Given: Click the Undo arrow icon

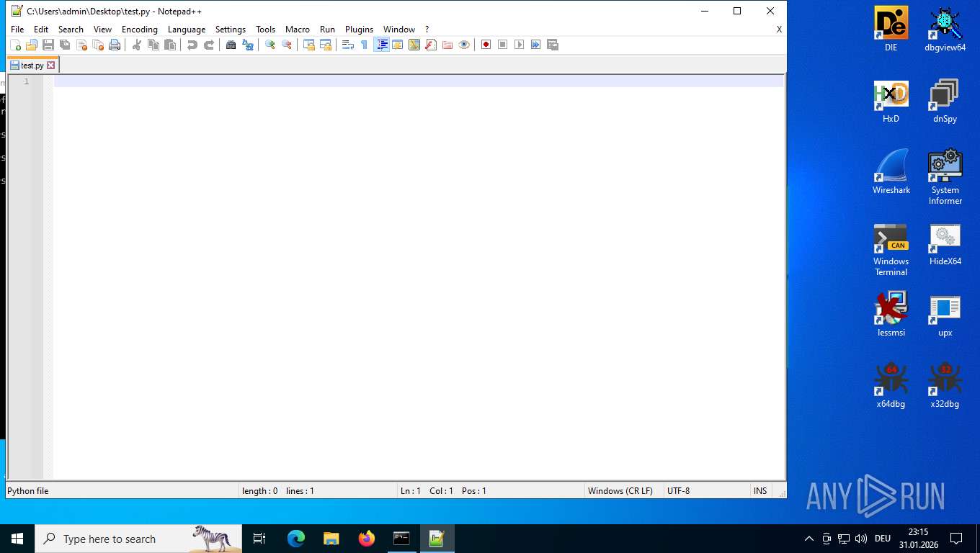Looking at the screenshot, I should pos(192,45).
